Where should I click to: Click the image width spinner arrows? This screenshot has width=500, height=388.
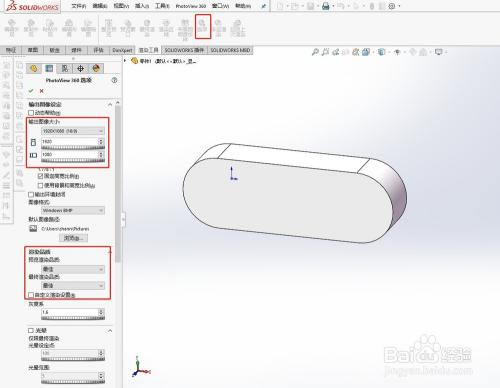101,142
